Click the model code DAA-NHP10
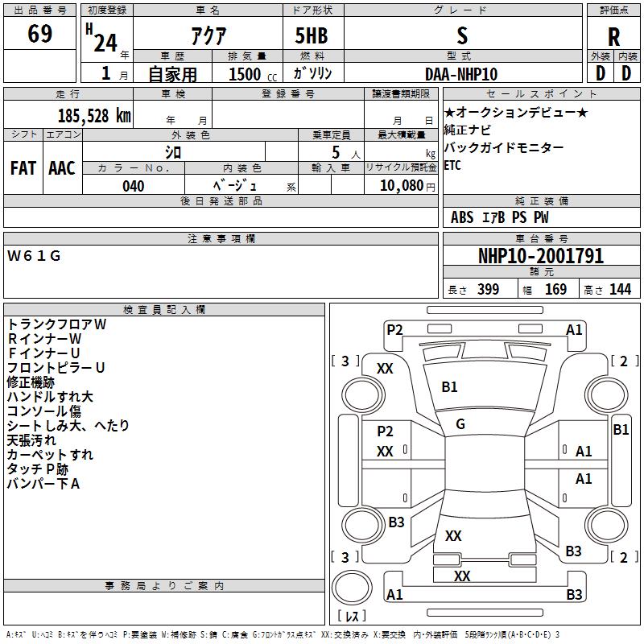644x644 pixels. click(460, 74)
